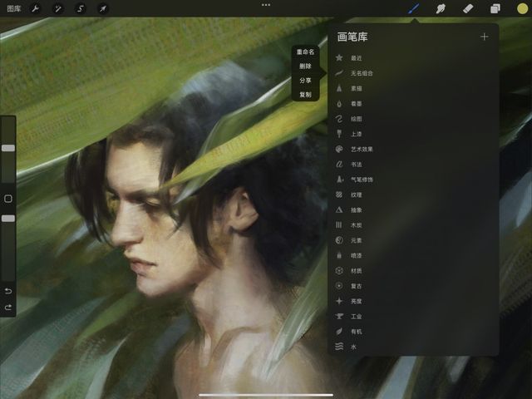This screenshot has height=399, width=532.
Task: Click the brush opacity slider handle
Action: (8, 219)
